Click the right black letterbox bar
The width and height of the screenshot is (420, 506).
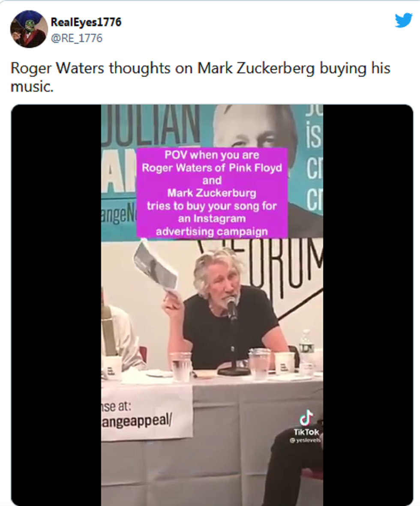tap(368, 305)
